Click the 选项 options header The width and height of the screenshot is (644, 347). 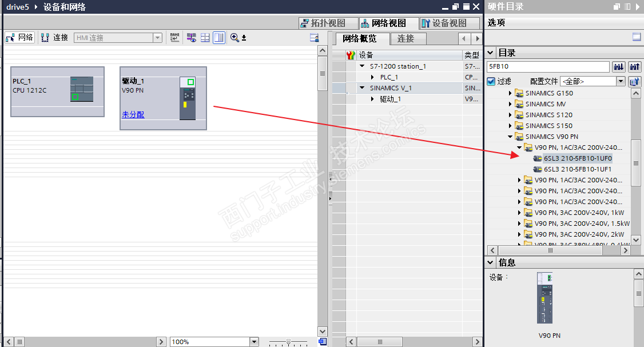click(496, 23)
